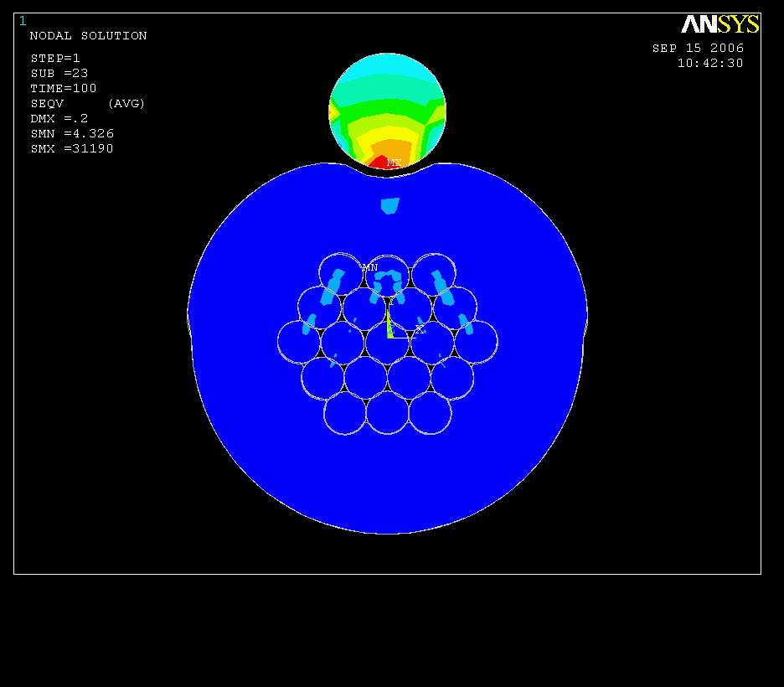Select the "DMX =.2" displacement value
The height and width of the screenshot is (687, 784).
59,118
